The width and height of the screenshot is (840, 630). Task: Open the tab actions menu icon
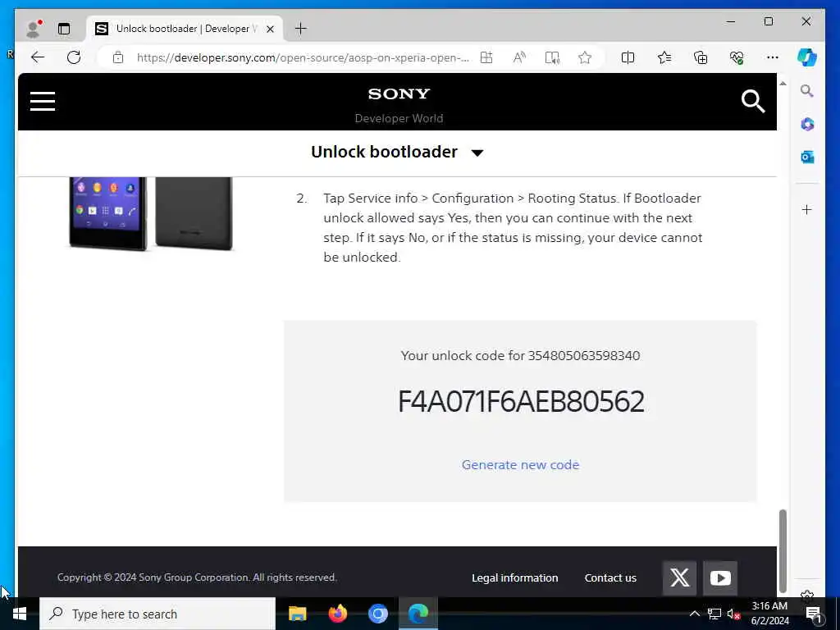tap(64, 29)
